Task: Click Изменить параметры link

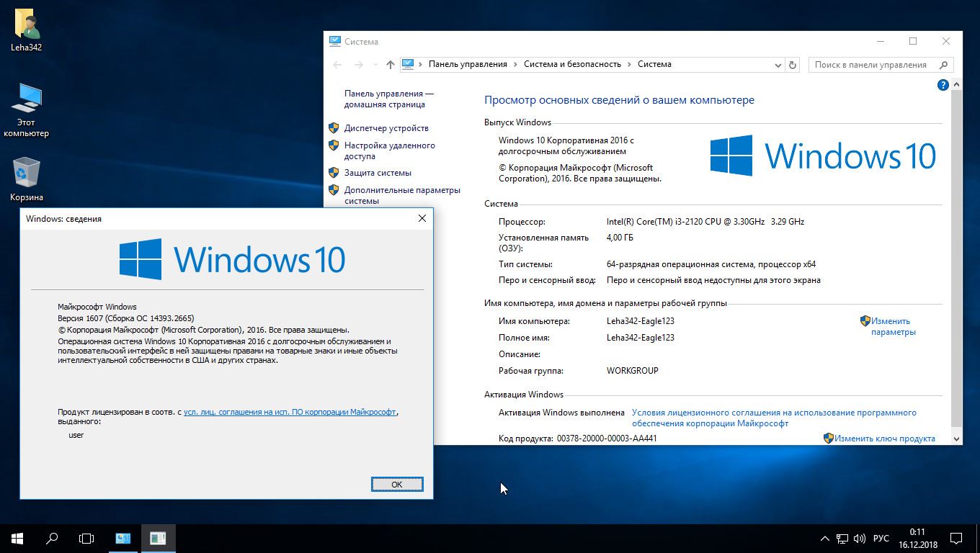Action: [x=893, y=326]
